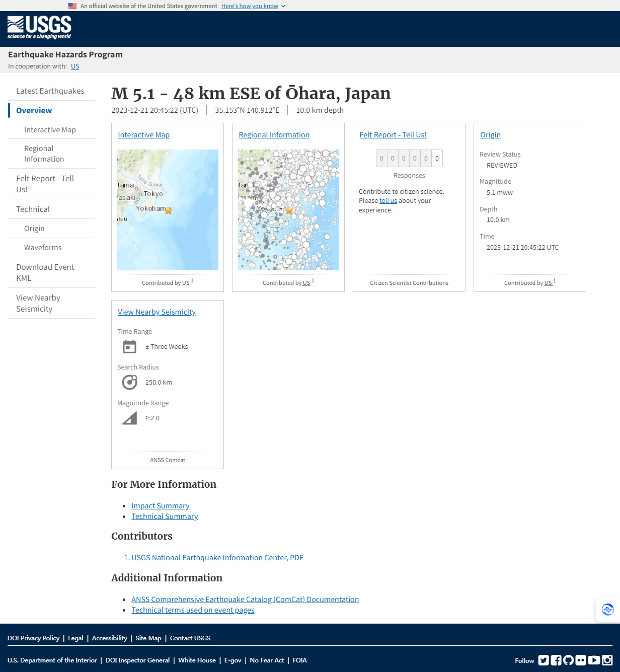Viewport: 620px width, 672px height.
Task: Select Overview in the sidebar
Action: tap(34, 110)
